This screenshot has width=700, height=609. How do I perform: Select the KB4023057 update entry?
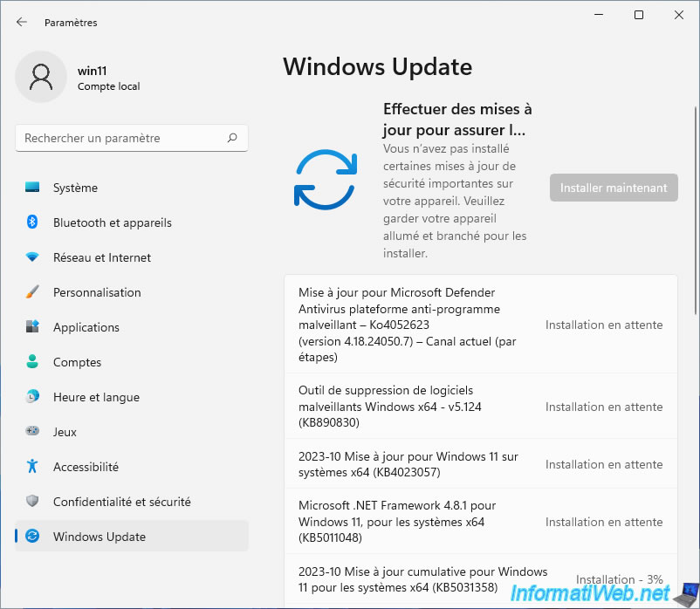(x=481, y=464)
